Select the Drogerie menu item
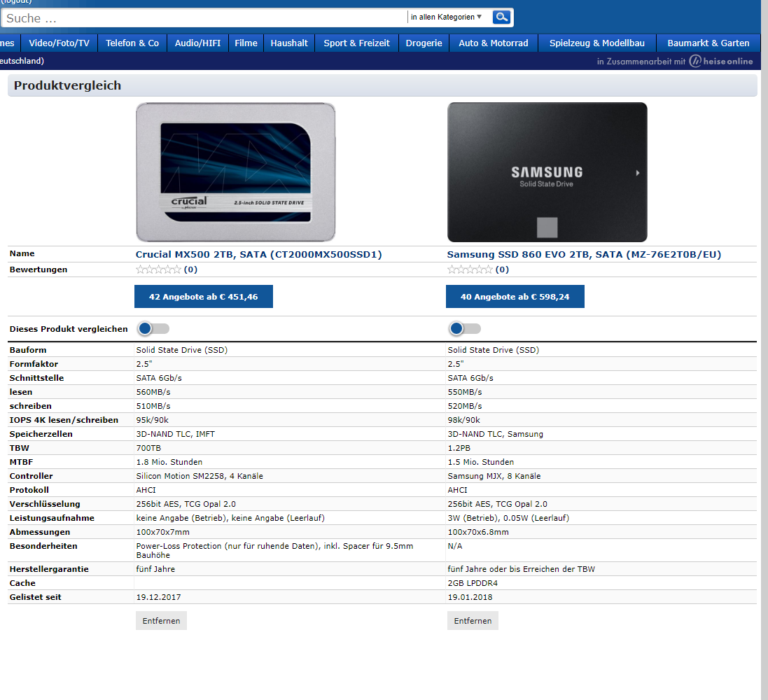Screen dimensions: 768x700 point(424,43)
